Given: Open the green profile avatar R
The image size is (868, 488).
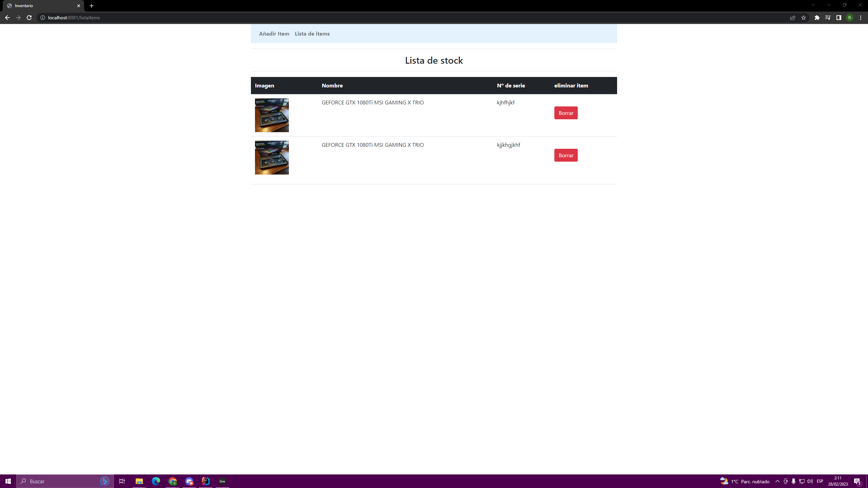Looking at the screenshot, I should point(849,18).
